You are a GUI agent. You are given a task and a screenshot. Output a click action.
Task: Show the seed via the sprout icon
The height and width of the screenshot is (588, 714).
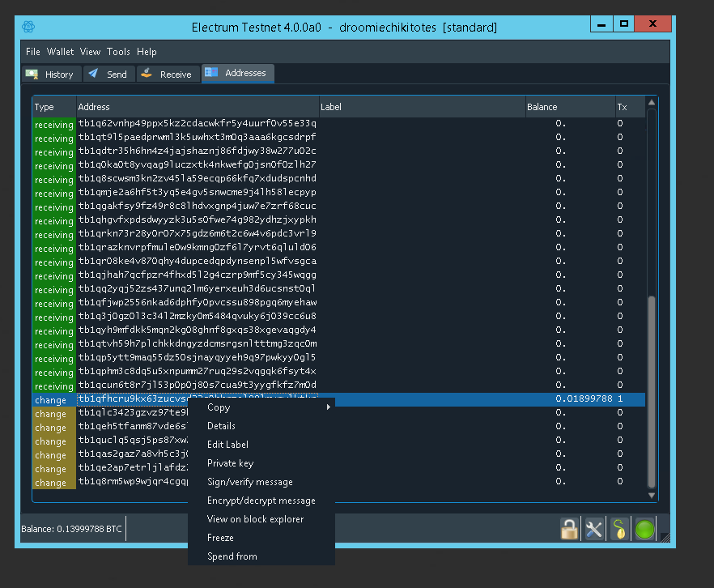tap(619, 529)
